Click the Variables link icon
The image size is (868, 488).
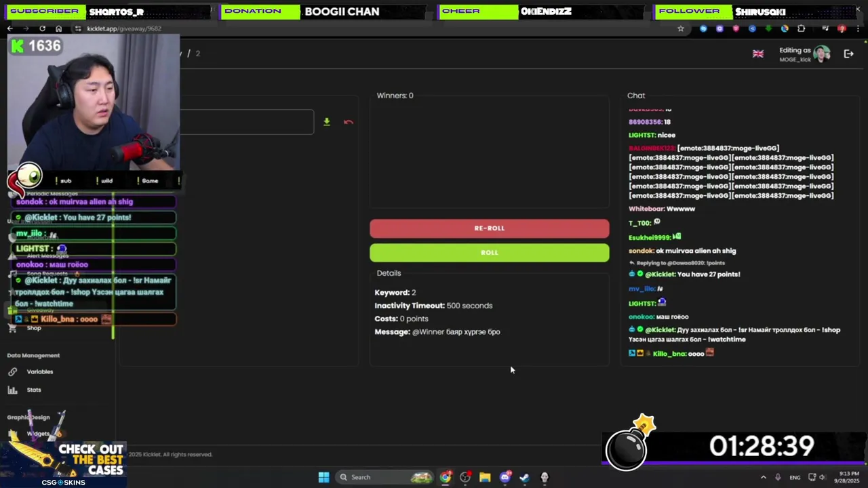(x=12, y=371)
